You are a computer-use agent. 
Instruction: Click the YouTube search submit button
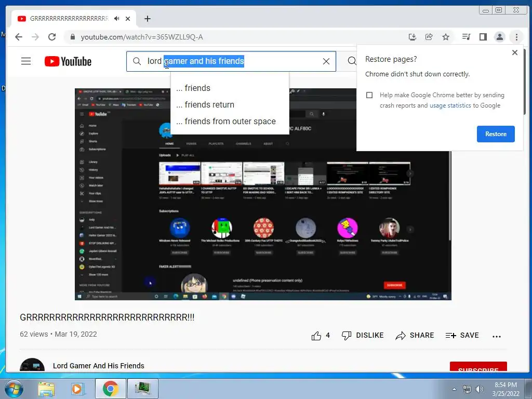coord(352,61)
